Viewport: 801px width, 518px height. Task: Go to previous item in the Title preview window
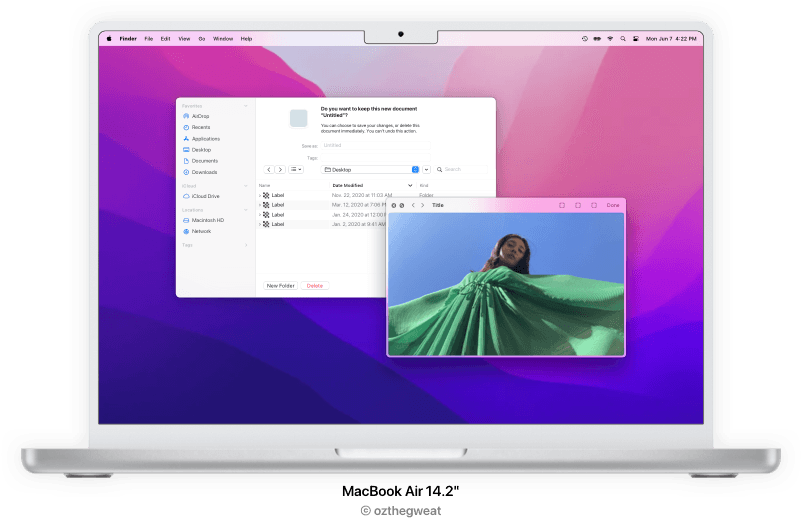tap(413, 205)
